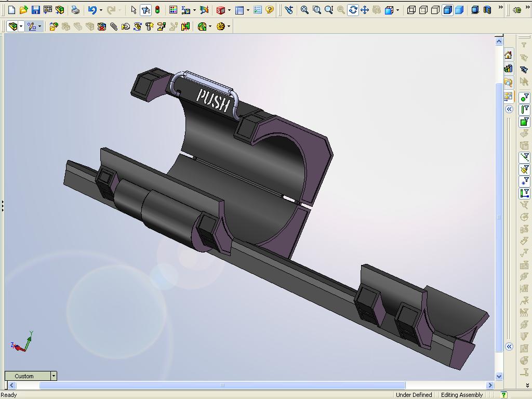
Task: Click the Save icon
Action: click(x=35, y=10)
